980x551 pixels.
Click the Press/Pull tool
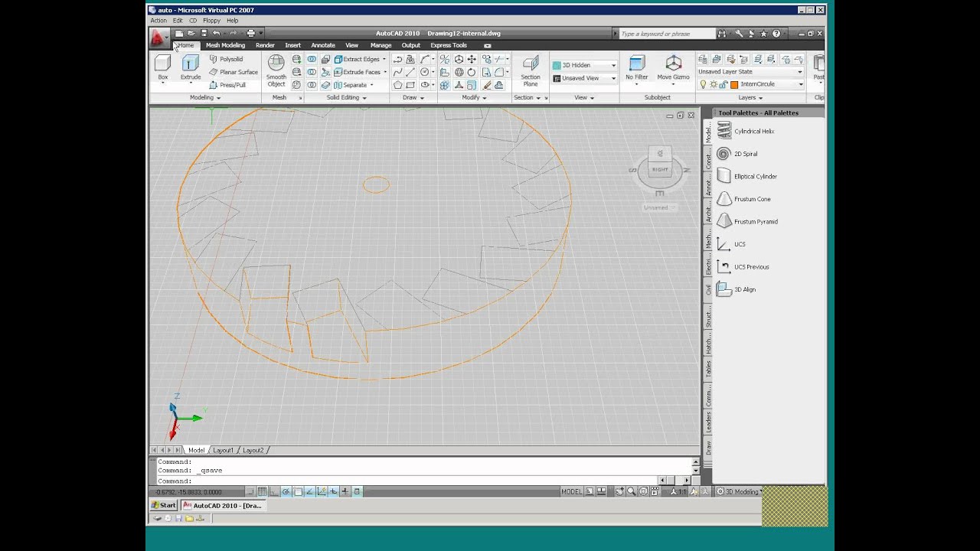click(x=227, y=85)
